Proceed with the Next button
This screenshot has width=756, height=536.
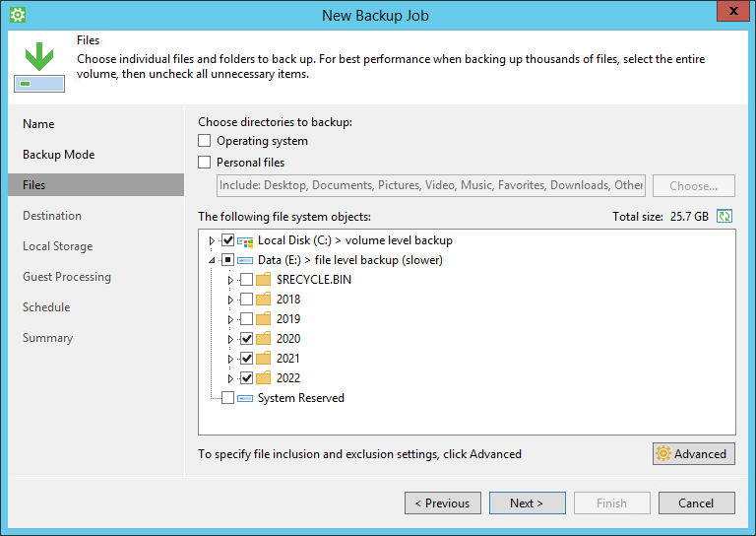[x=528, y=503]
